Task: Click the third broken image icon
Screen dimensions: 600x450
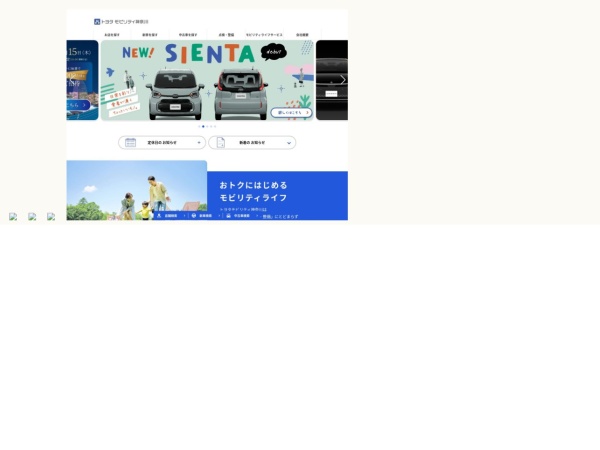Action: [51, 217]
